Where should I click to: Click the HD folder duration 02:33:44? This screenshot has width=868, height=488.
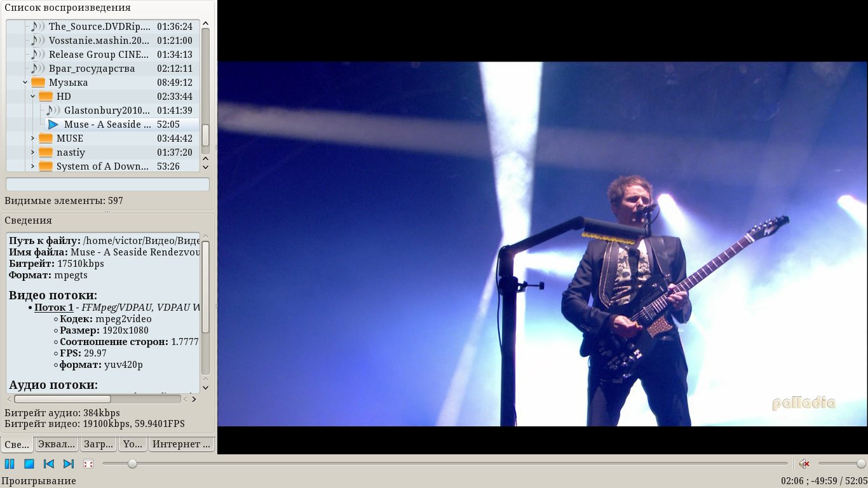point(175,97)
